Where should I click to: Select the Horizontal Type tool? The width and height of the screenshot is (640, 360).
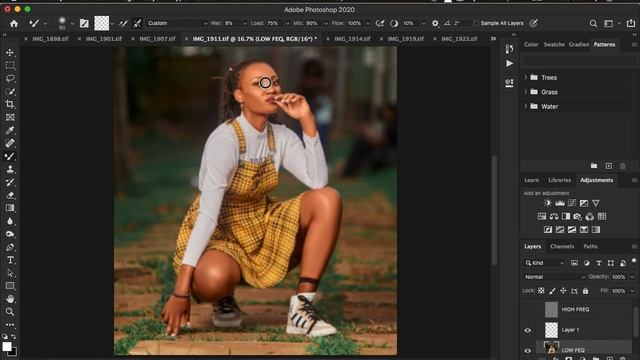10,260
